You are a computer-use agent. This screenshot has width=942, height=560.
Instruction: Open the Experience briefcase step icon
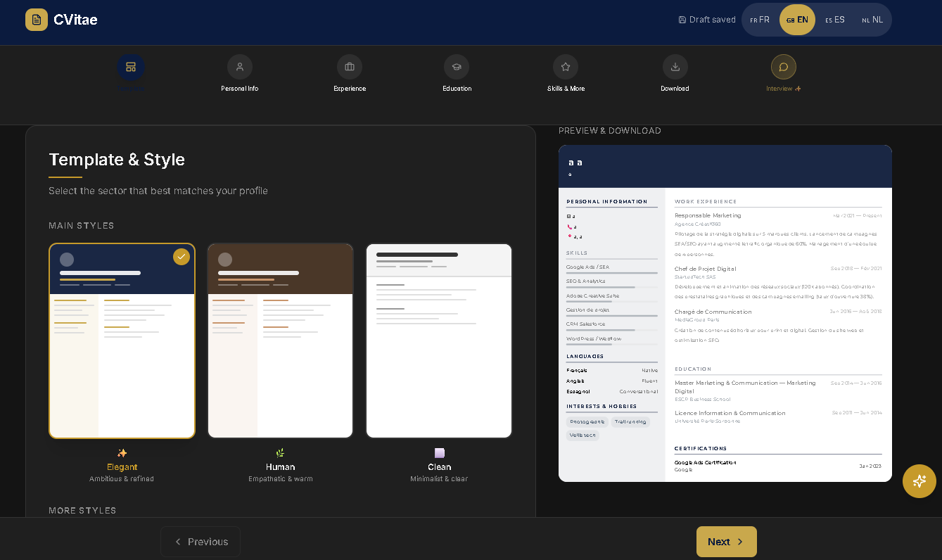tap(350, 67)
